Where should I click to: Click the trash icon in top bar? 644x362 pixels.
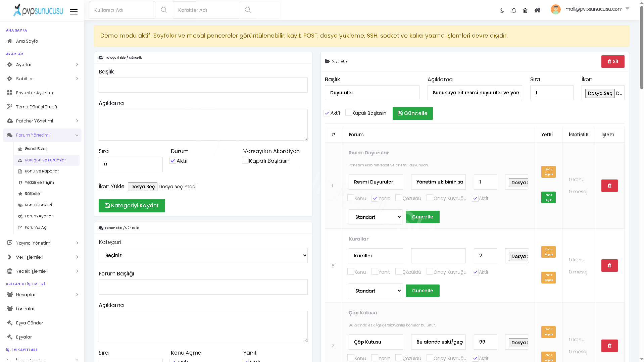[x=525, y=10]
